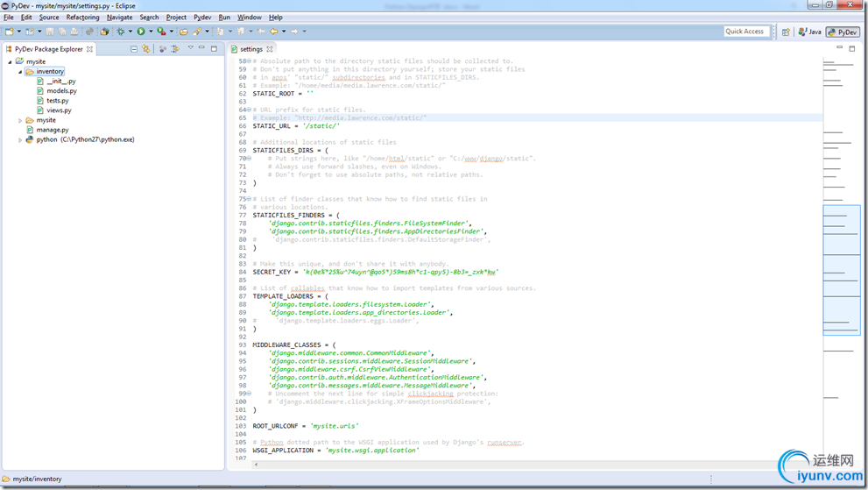This screenshot has width=868, height=490.
Task: Launch Debug with the bug icon
Action: [x=120, y=32]
